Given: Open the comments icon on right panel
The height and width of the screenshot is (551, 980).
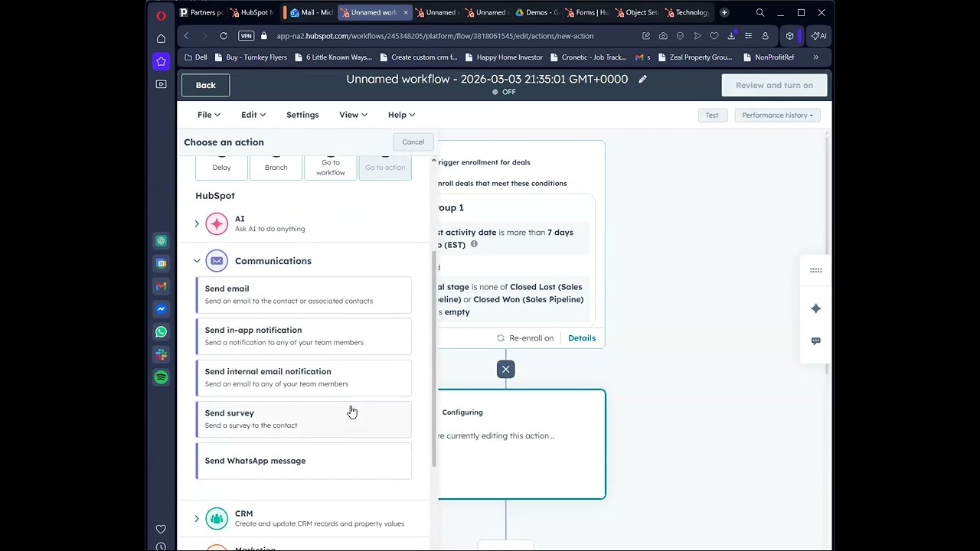Looking at the screenshot, I should click(815, 341).
